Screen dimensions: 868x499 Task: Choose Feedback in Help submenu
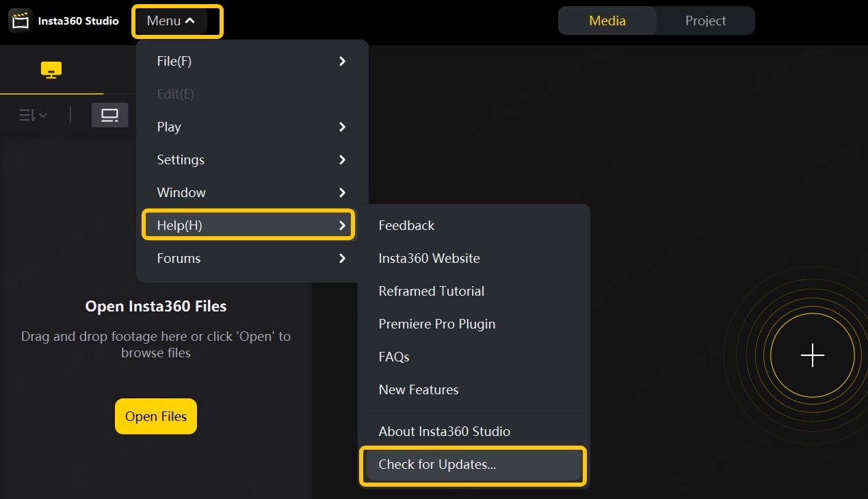(474, 225)
